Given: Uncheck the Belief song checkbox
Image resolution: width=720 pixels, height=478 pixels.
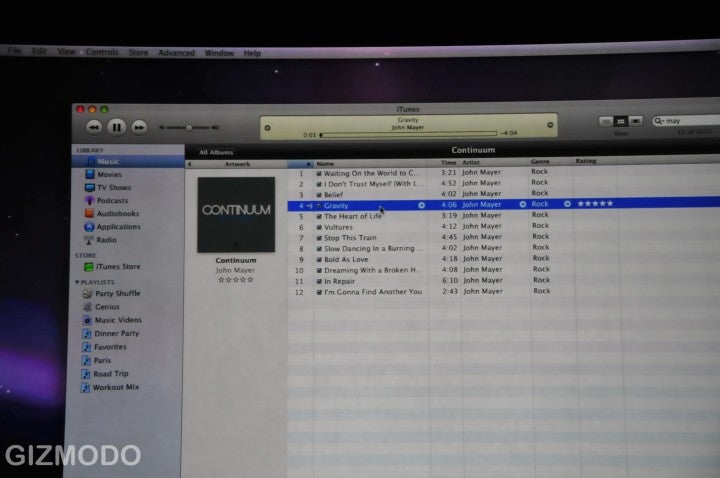Looking at the screenshot, I should 319,195.
